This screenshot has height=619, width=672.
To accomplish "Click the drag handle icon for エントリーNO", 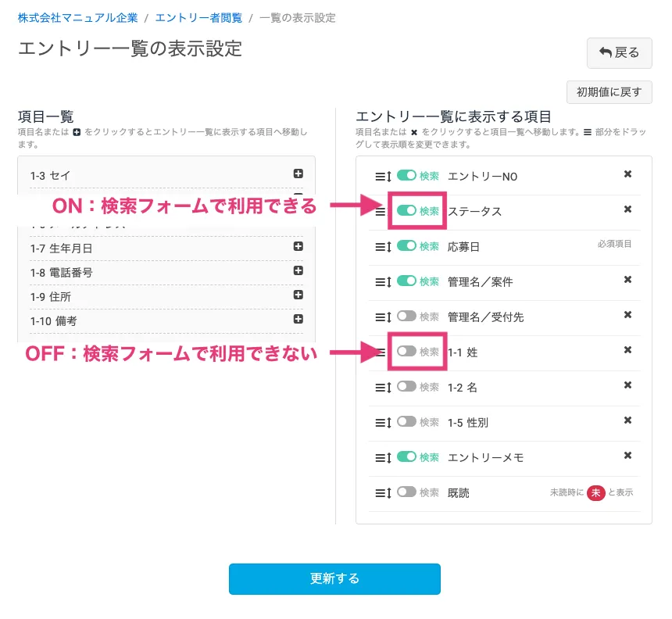I will pyautogui.click(x=383, y=177).
